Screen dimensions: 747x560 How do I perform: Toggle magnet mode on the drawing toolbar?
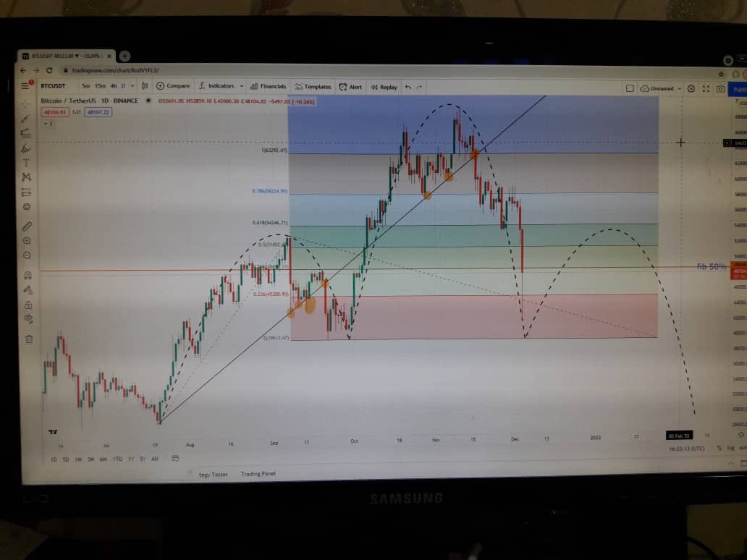tap(28, 275)
